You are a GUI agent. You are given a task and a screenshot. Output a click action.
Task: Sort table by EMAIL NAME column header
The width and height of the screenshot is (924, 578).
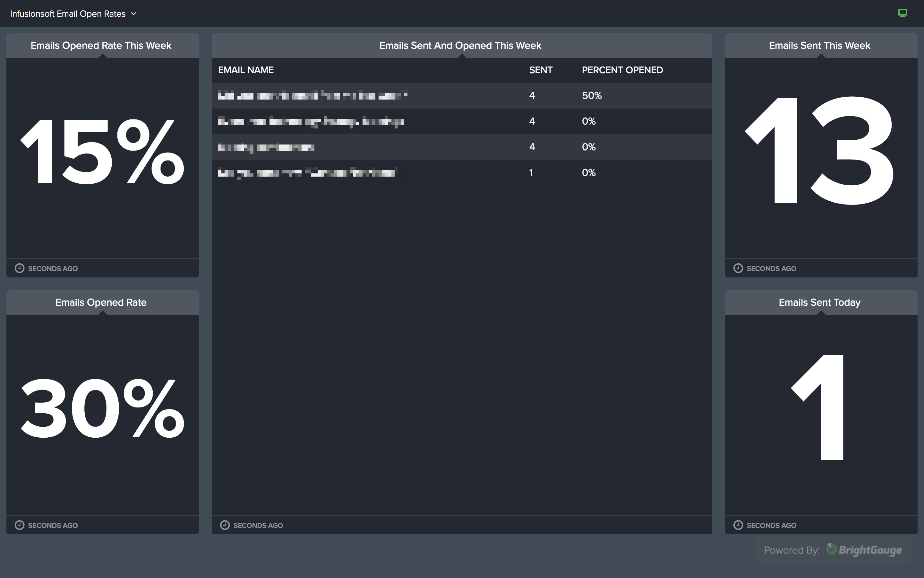pos(246,70)
